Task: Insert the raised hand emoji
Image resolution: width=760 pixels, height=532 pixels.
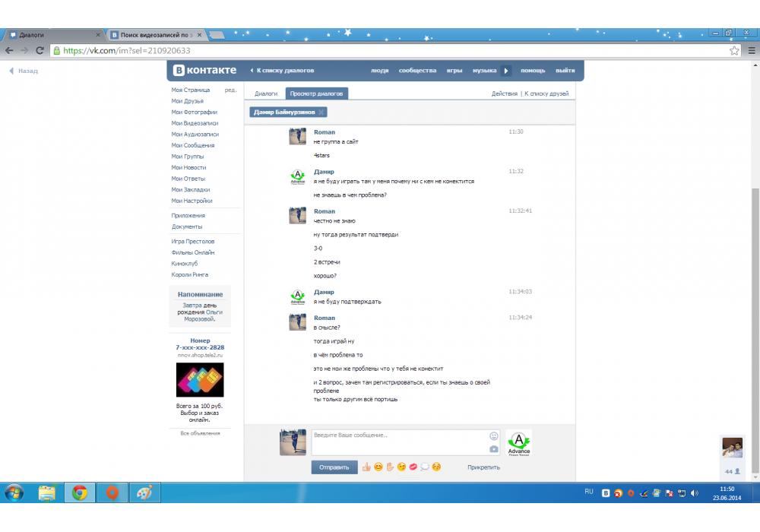Action: [x=389, y=467]
